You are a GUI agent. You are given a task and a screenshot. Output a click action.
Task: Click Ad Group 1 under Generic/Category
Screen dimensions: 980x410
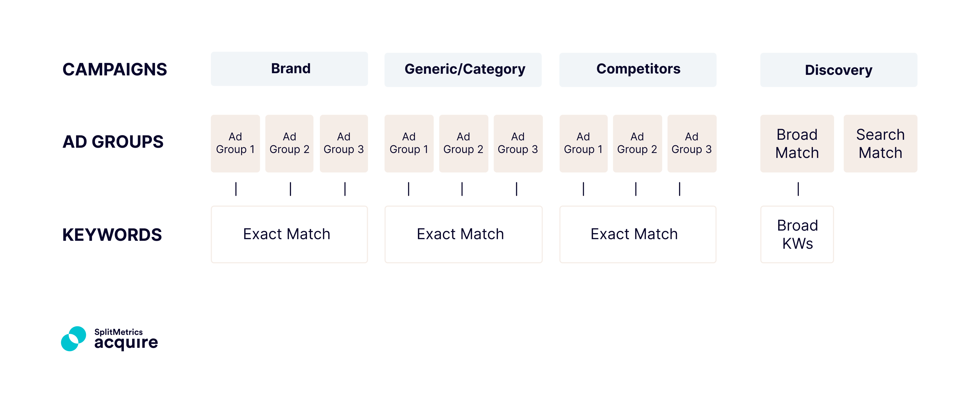pos(409,143)
